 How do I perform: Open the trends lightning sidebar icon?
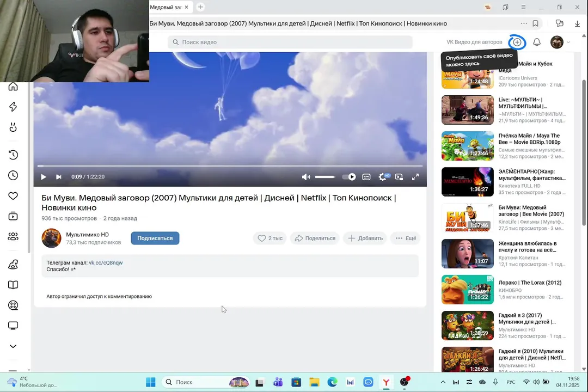tap(13, 107)
